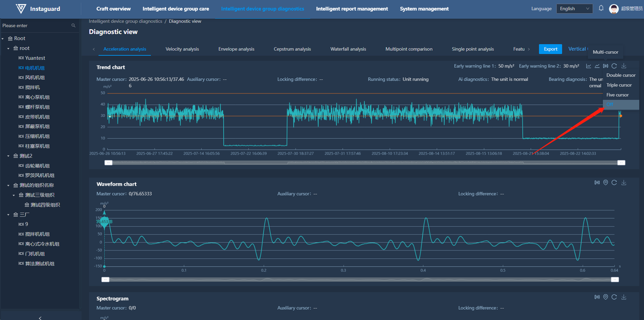The width and height of the screenshot is (644, 320).
Task: Click the sidebar search magnifier icon
Action: click(x=73, y=26)
